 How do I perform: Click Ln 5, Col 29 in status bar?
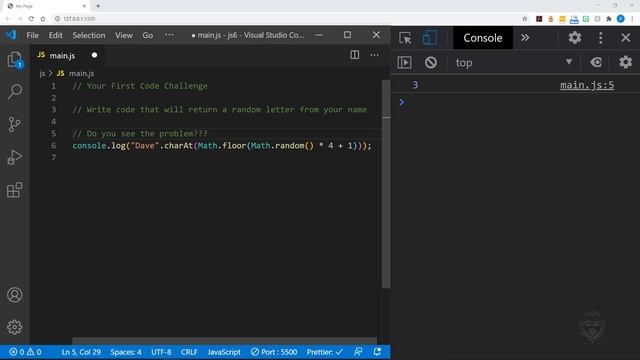tap(81, 352)
